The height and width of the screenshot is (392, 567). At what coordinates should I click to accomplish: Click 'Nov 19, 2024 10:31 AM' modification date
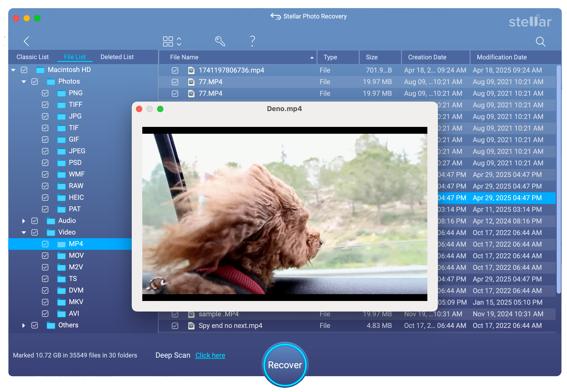508,314
